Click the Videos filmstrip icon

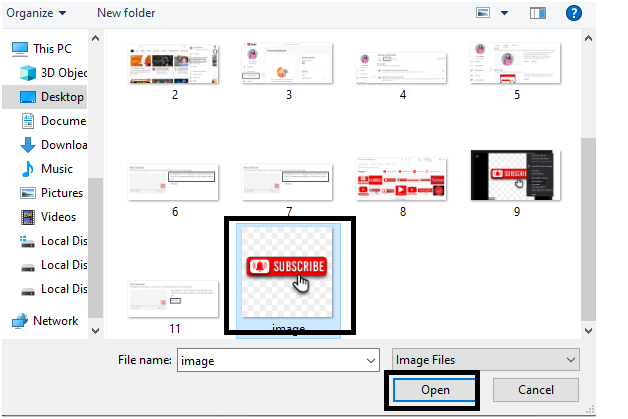(28, 217)
